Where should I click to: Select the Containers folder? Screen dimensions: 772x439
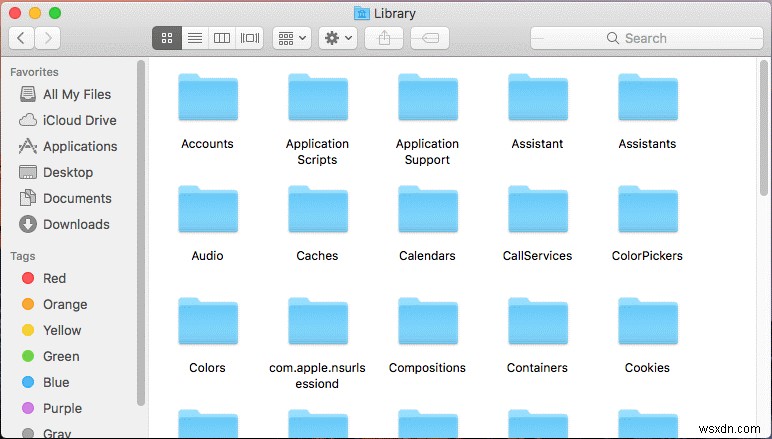click(x=538, y=322)
